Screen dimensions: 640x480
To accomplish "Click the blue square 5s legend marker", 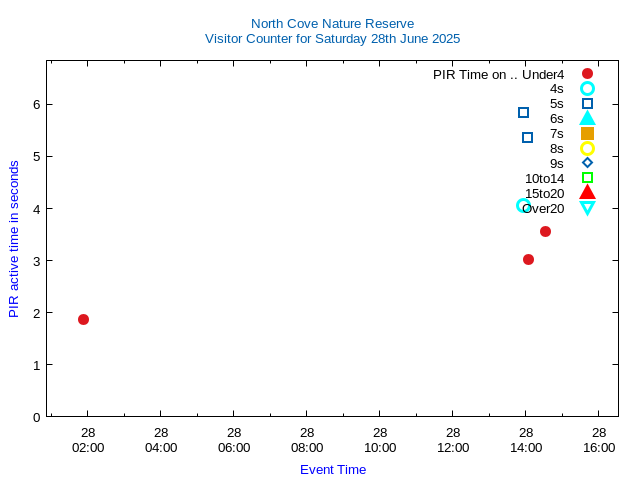I will (x=587, y=104).
